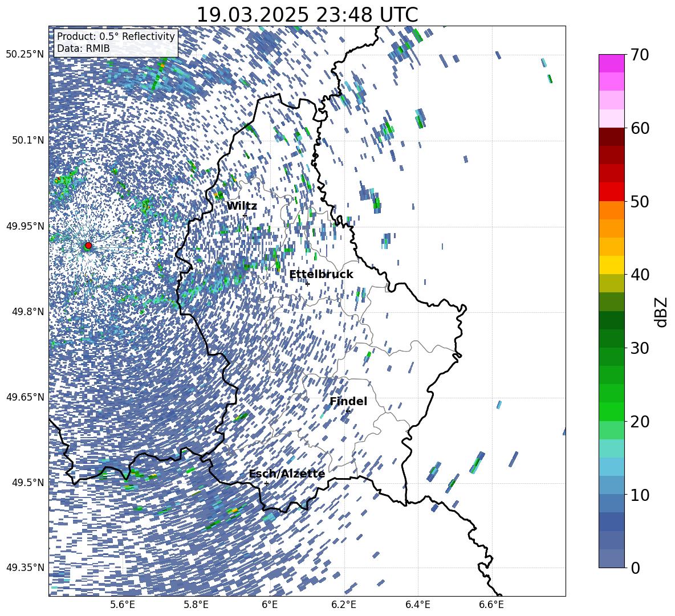Click the Ettelbruck city label
Image resolution: width=675 pixels, height=616 pixels.
click(321, 275)
